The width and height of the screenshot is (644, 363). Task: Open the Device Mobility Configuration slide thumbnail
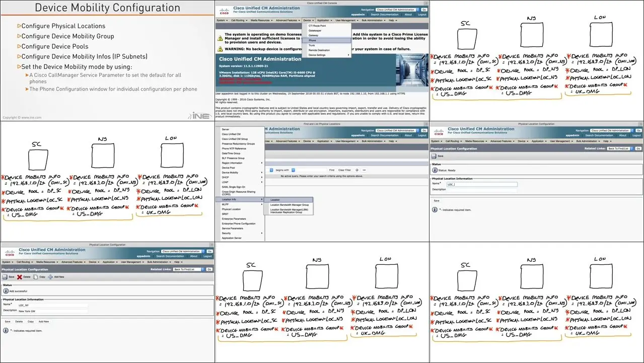[107, 60]
